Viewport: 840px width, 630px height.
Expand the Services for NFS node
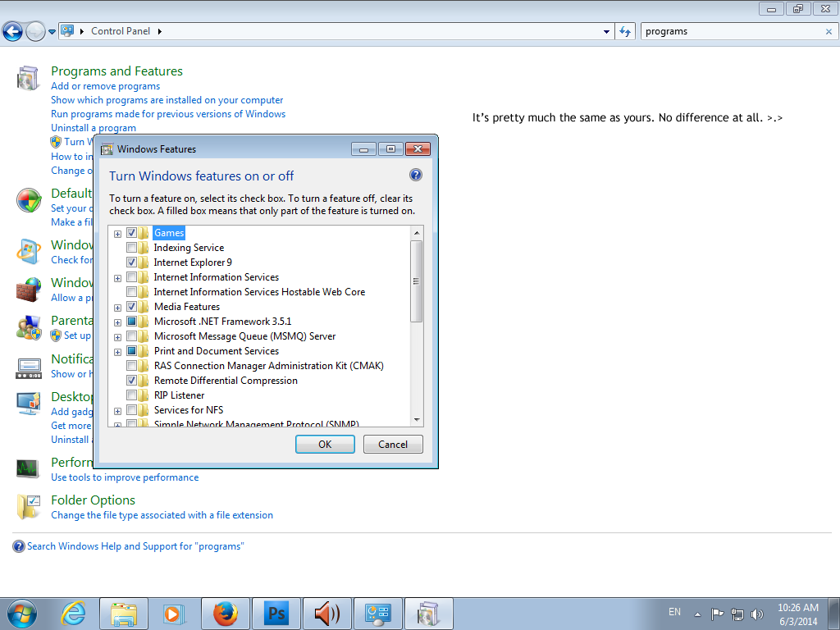[117, 411]
